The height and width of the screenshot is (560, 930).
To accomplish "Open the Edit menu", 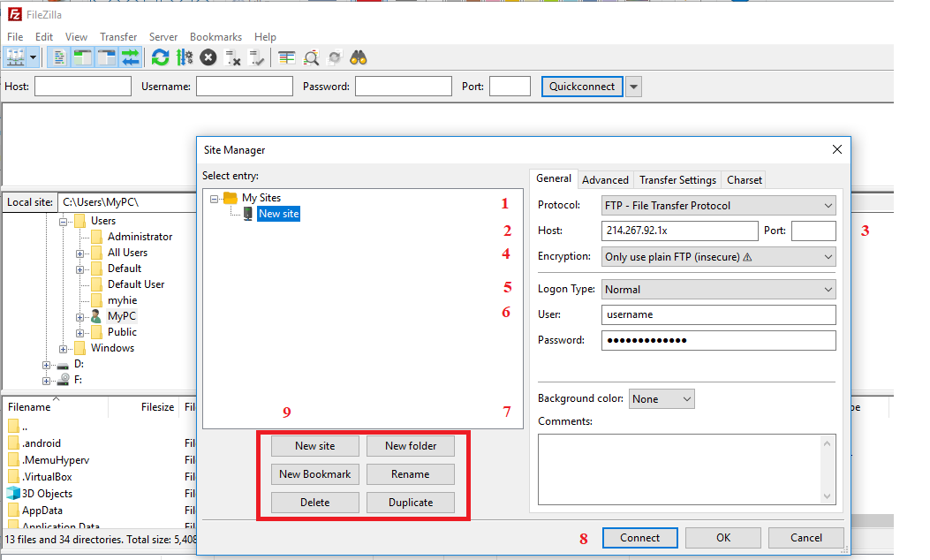I will tap(44, 37).
